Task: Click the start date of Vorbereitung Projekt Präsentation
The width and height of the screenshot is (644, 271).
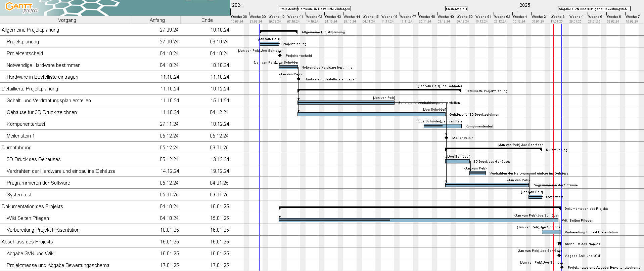Action: (x=169, y=230)
